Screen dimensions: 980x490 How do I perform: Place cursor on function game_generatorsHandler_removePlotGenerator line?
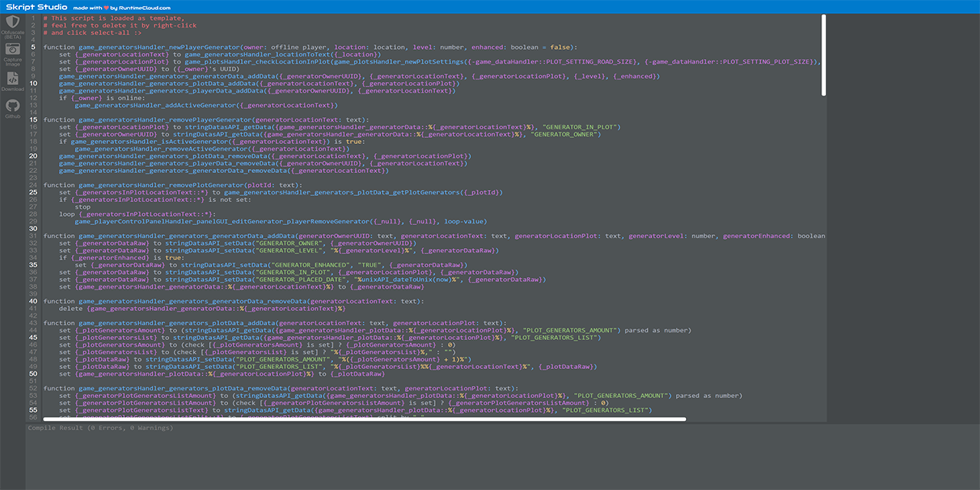pyautogui.click(x=173, y=185)
